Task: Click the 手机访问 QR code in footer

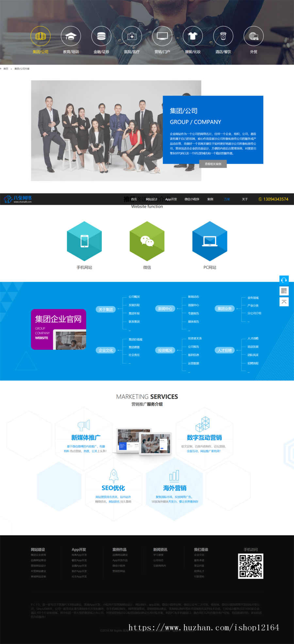Action: pos(251,566)
